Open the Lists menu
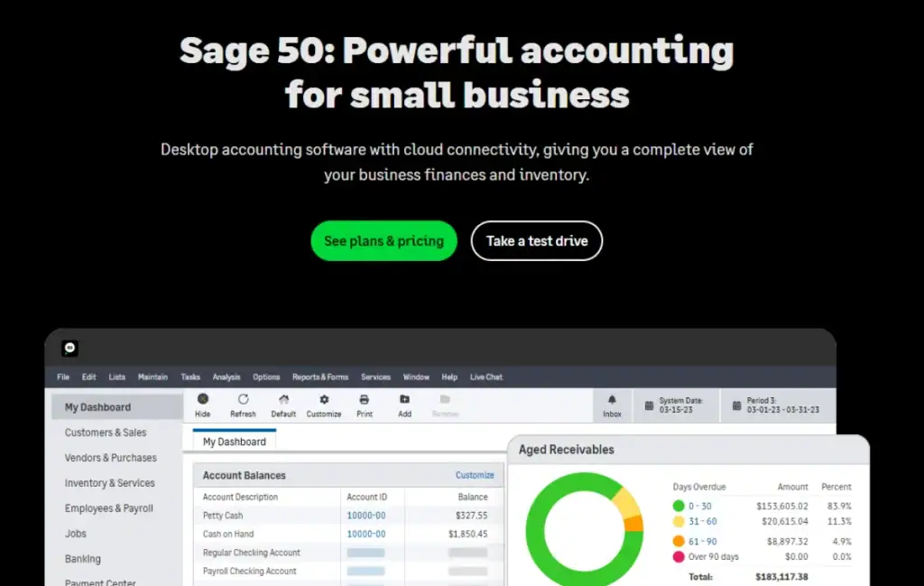924x586 pixels. [116, 377]
